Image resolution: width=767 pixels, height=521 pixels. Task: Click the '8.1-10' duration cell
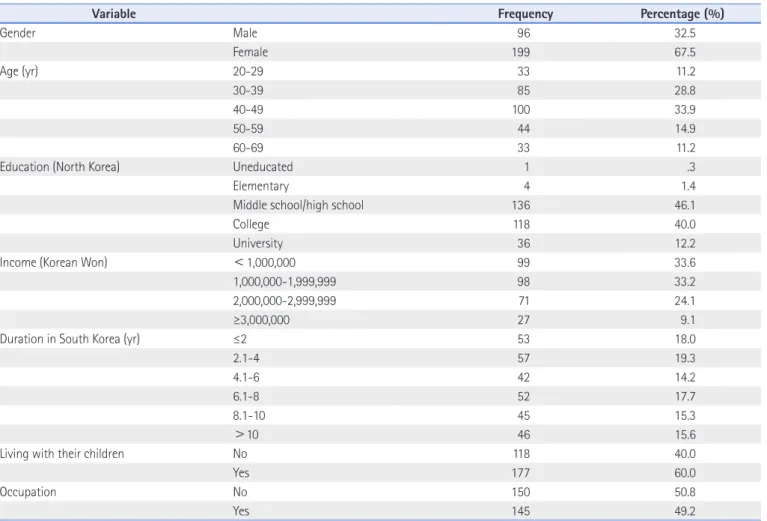pyautogui.click(x=249, y=415)
